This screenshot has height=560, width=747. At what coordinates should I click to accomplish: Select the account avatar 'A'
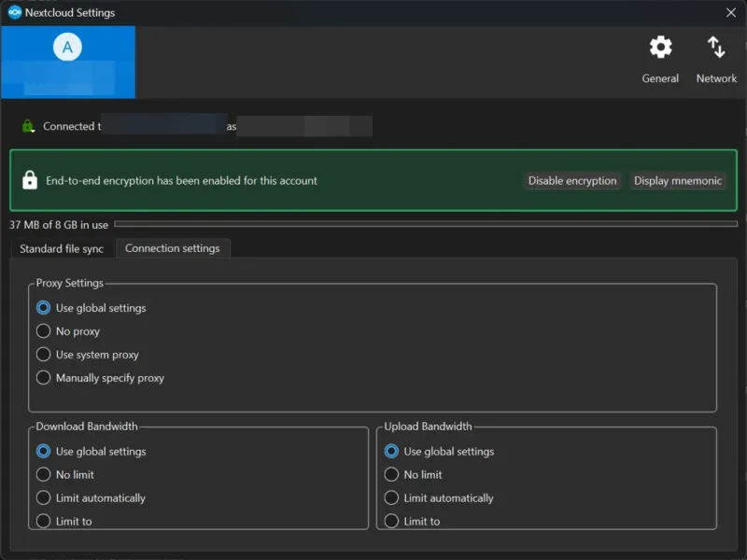[67, 48]
